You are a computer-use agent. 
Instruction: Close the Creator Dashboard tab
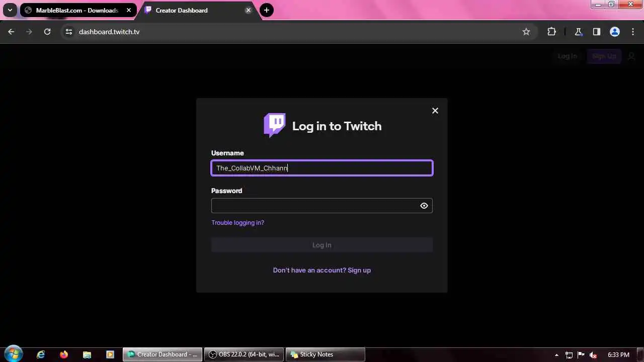[x=248, y=10]
